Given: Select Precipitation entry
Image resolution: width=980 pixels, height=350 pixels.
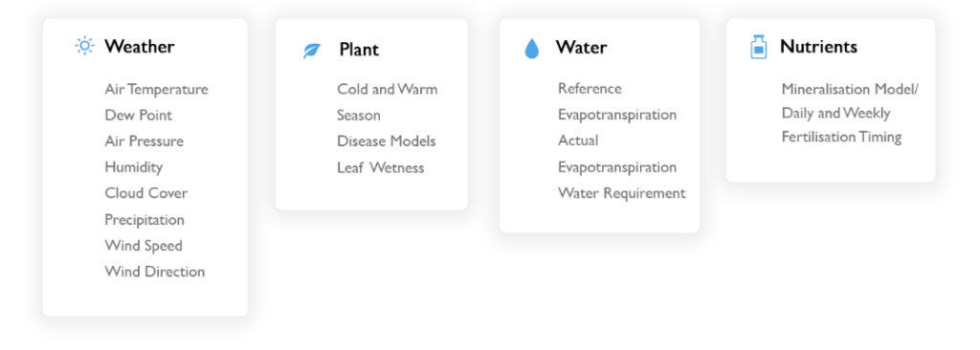Looking at the screenshot, I should coord(145,220).
